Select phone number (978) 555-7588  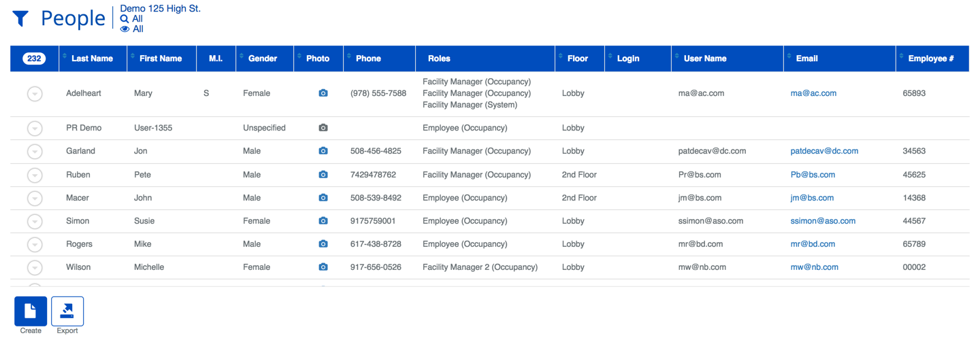pos(378,93)
